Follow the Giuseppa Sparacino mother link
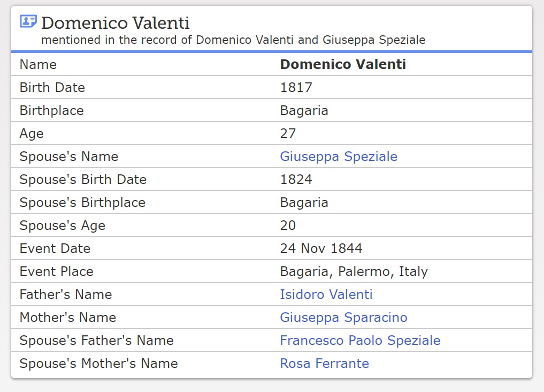 (x=343, y=318)
